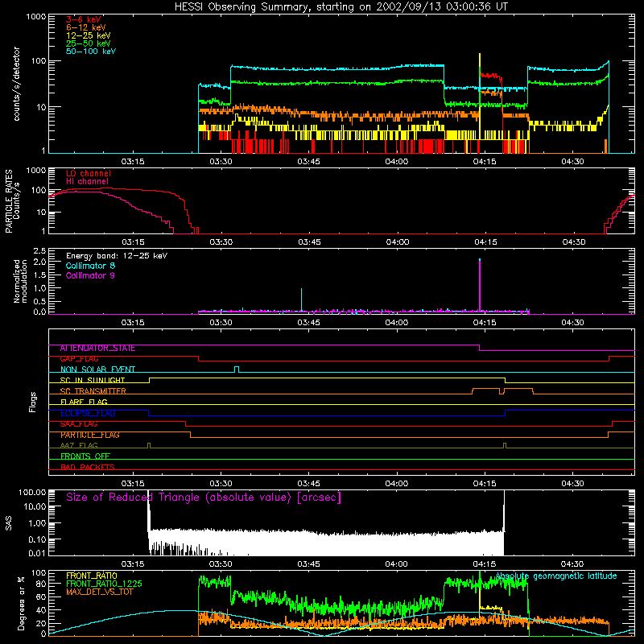Click the 04:00 tick label under particle rates plot
644x644 pixels.
click(397, 242)
